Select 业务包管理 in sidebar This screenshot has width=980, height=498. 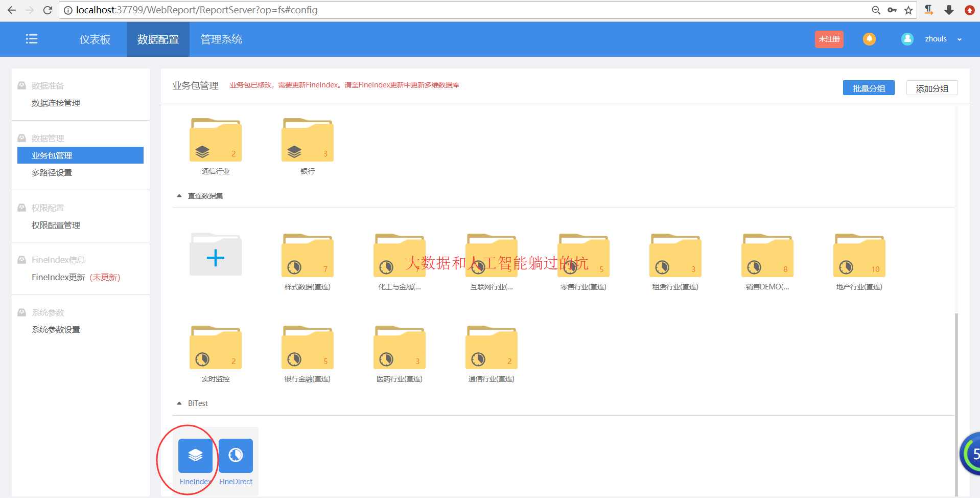pyautogui.click(x=80, y=155)
